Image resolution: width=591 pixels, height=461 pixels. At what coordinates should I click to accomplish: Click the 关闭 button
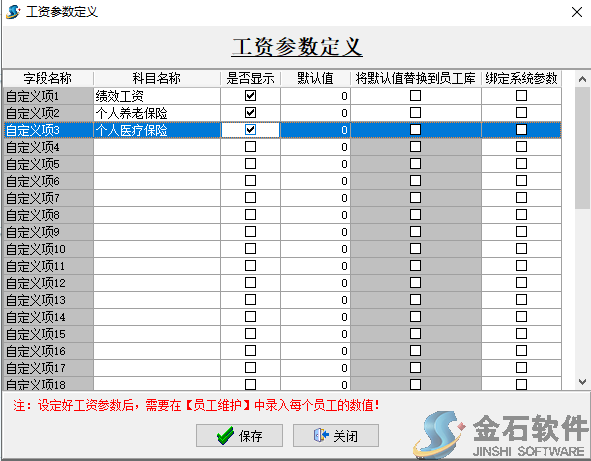336,436
